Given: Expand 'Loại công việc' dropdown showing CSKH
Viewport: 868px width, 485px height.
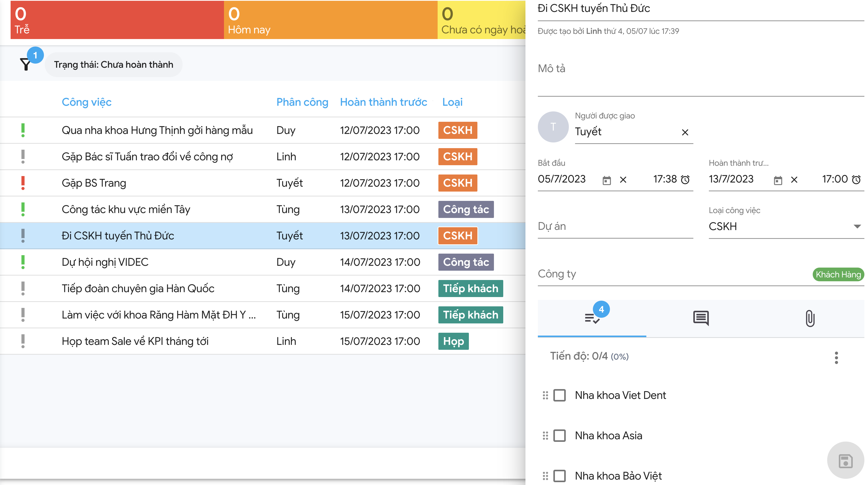Looking at the screenshot, I should 786,226.
